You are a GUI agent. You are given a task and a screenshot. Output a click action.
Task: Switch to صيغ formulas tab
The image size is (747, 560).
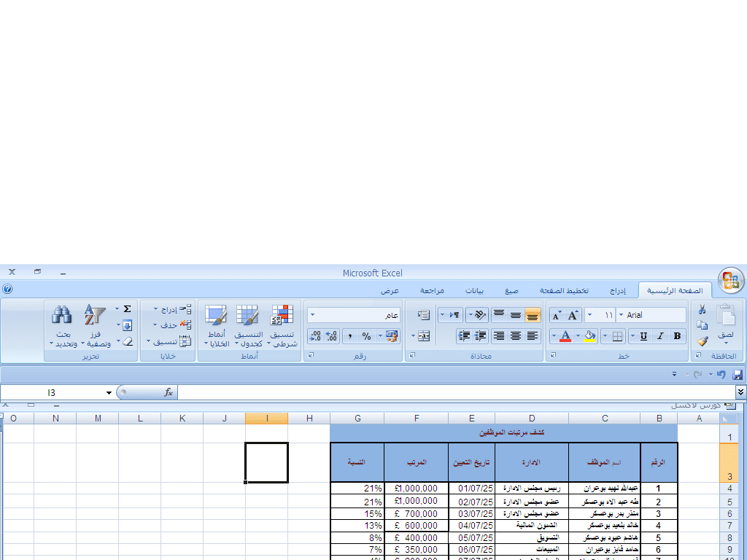pos(511,290)
